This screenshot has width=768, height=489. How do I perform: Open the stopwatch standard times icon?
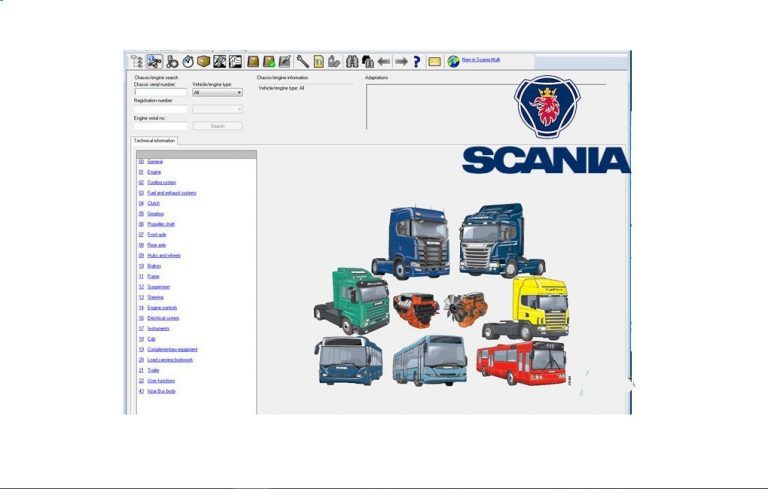[x=188, y=62]
